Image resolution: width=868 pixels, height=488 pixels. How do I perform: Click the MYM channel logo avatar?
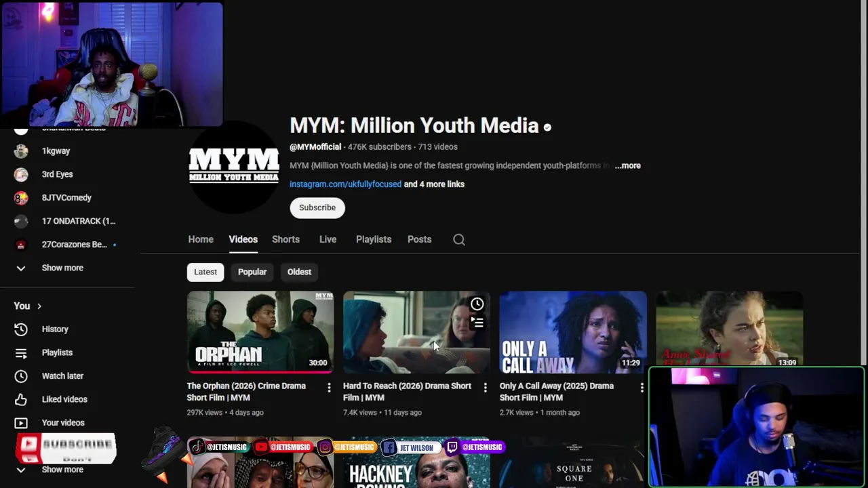click(234, 167)
